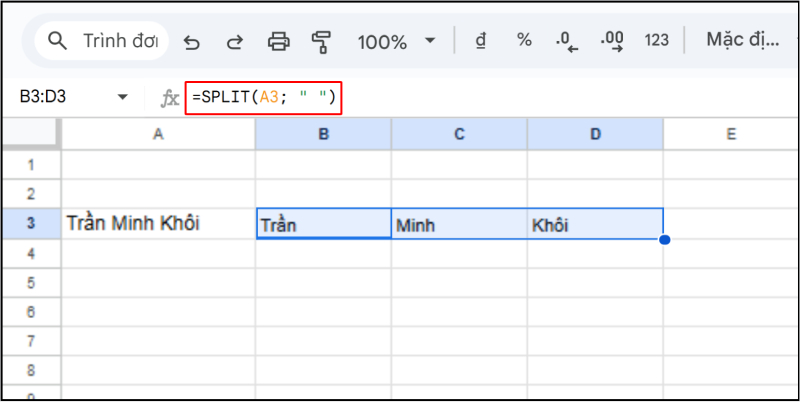
Task: Expand the name box dropdown arrow
Action: click(x=123, y=97)
